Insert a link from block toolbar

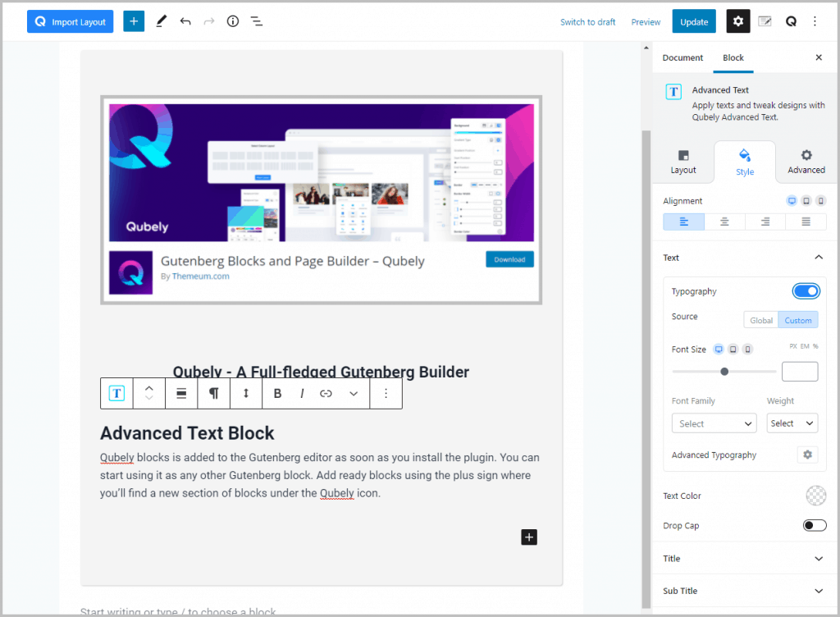click(326, 393)
